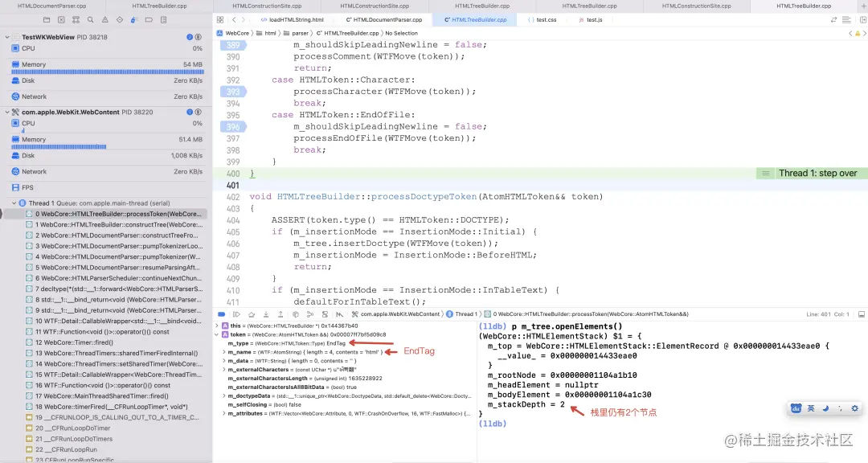Screen dimensions: 868x463
Task: Open the Source Control navigator
Action: (61, 19)
